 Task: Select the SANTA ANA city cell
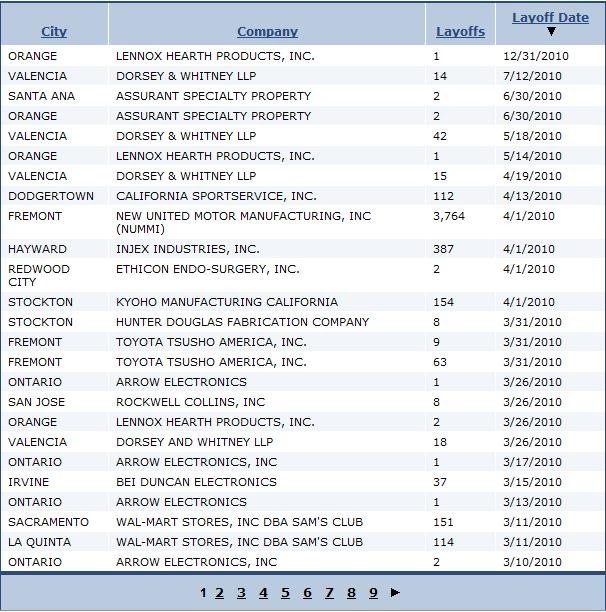click(41, 96)
